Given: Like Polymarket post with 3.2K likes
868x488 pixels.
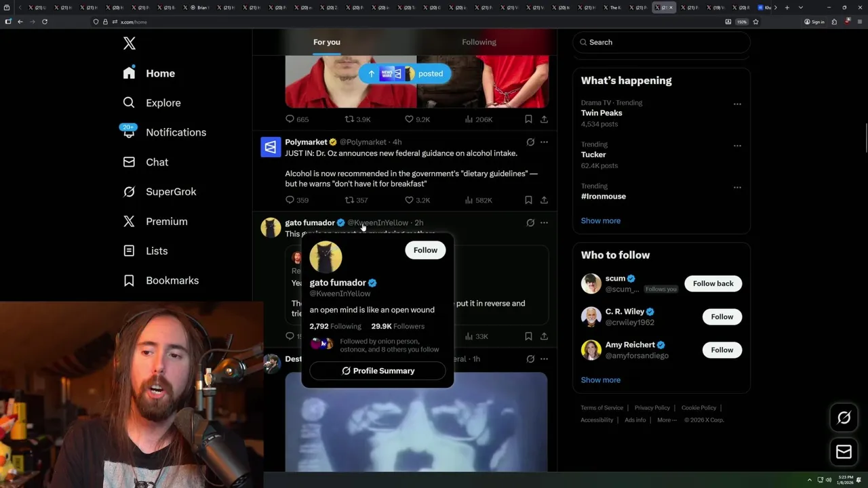Looking at the screenshot, I should tap(417, 200).
